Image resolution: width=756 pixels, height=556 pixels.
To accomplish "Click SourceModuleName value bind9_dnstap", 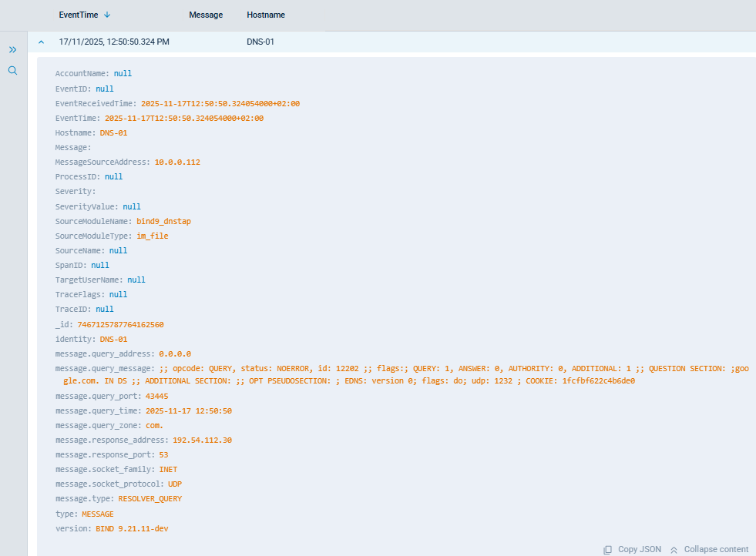I will pyautogui.click(x=163, y=221).
